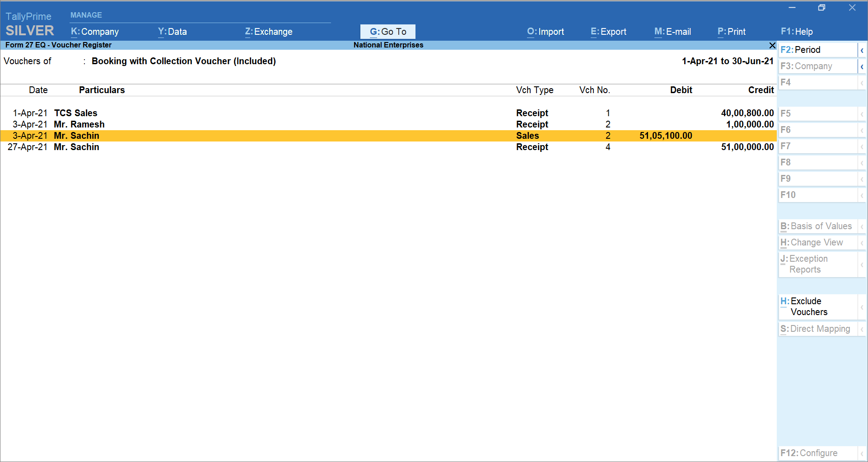This screenshot has width=868, height=462.
Task: Restore down the TallyPrime window
Action: point(822,8)
